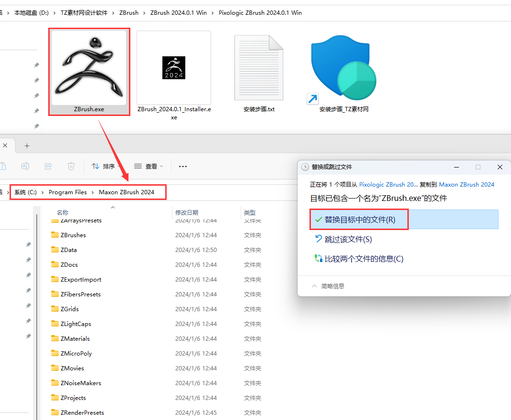Image resolution: width=511 pixels, height=420 pixels.
Task: Click the clock icon in dialog title
Action: (305, 167)
